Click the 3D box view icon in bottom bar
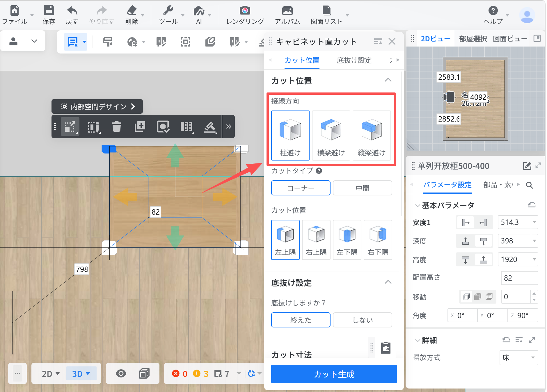This screenshot has height=392, width=547. 144,373
